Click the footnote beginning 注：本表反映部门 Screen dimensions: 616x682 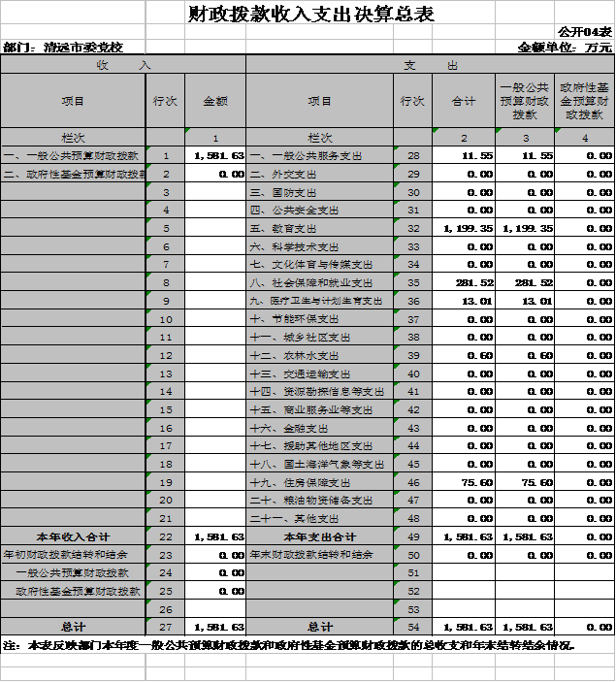[288, 645]
